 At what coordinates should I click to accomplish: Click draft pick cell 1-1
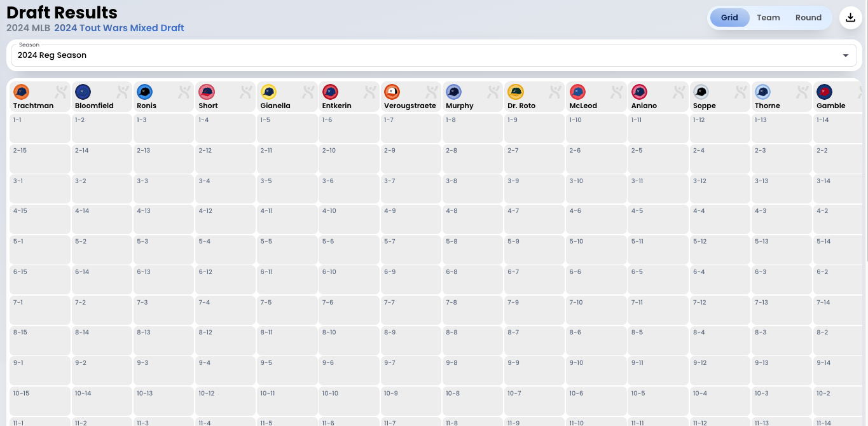[x=39, y=128]
